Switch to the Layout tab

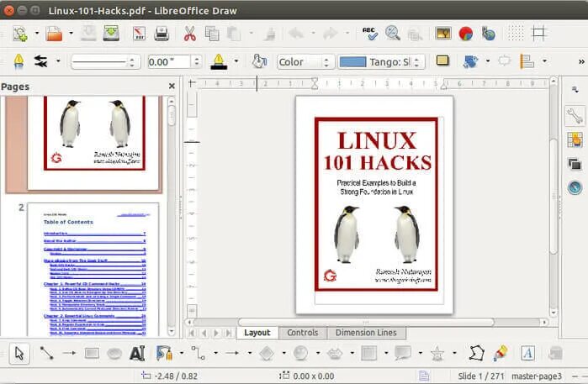coord(257,333)
